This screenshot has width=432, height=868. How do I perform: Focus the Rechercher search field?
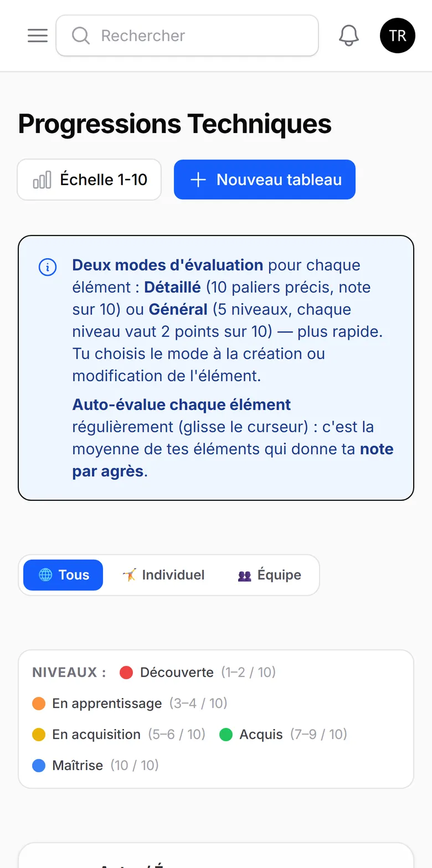[x=187, y=35]
